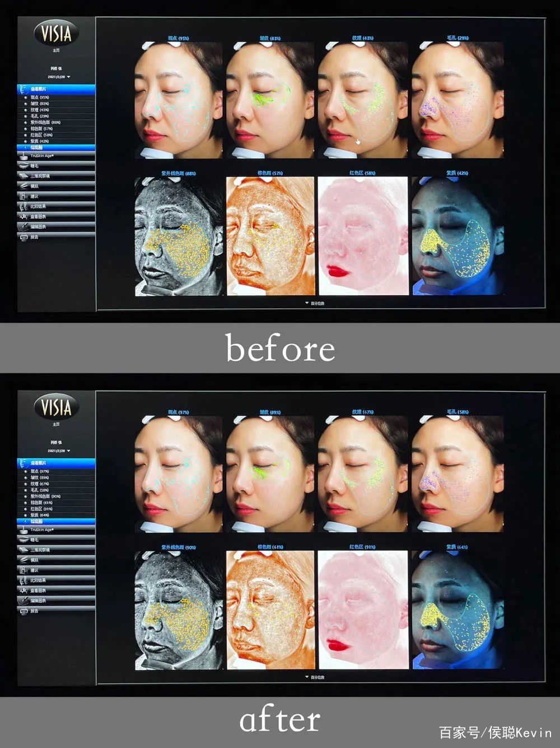Open the 紫质 (42%) blue thumbnail

coord(458,236)
